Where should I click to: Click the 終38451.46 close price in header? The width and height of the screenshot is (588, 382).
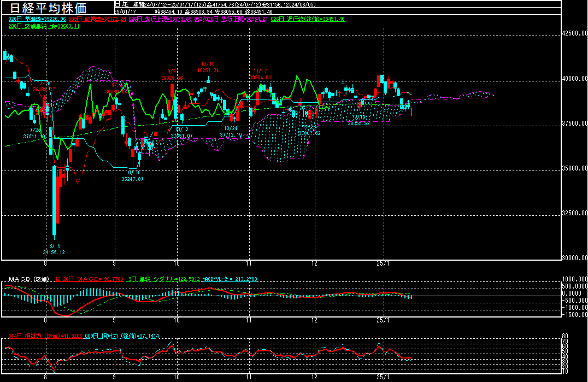tap(258, 12)
